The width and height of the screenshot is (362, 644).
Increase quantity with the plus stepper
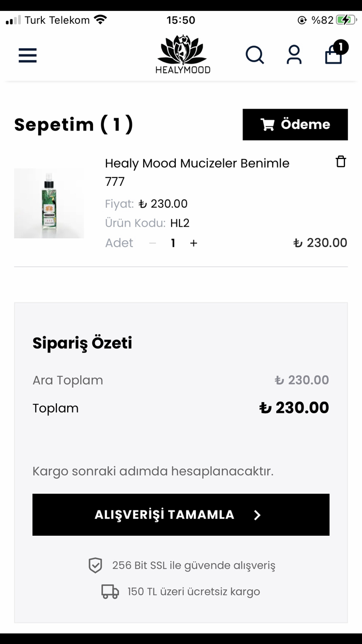pos(193,242)
